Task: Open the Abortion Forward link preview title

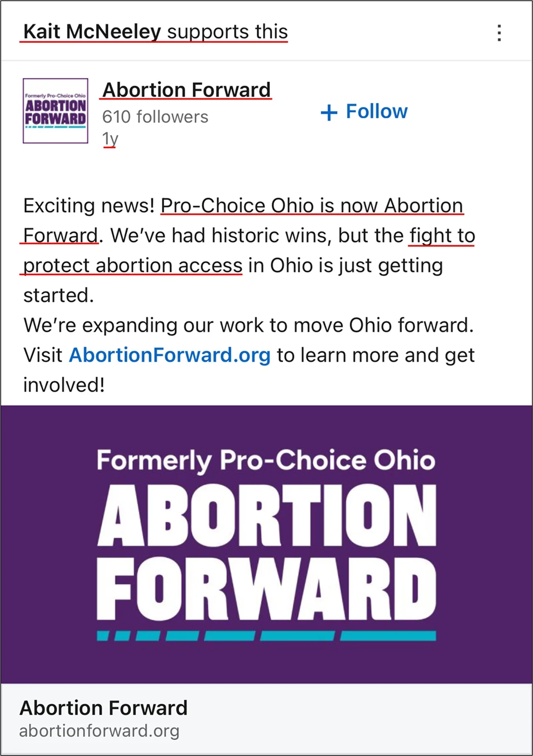Action: click(103, 708)
